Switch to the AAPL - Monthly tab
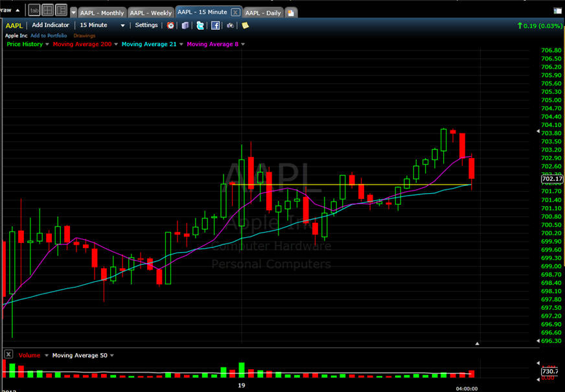This screenshot has height=392, width=565. point(101,12)
